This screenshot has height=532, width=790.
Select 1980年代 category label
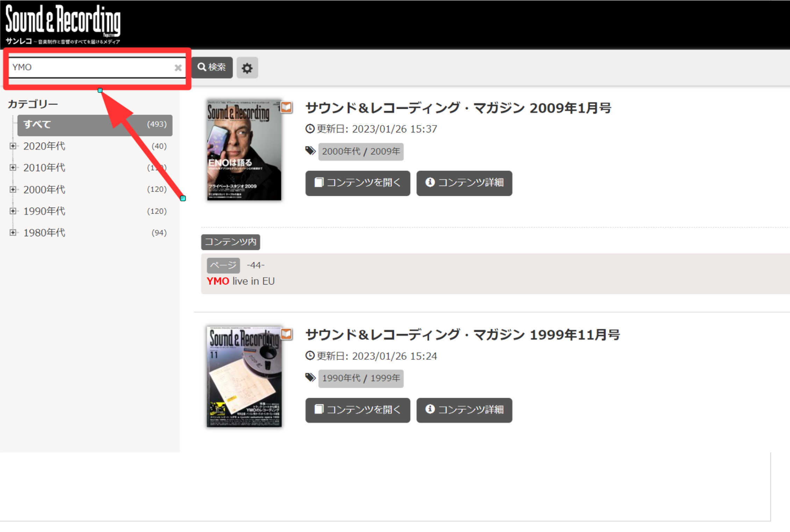coord(44,233)
